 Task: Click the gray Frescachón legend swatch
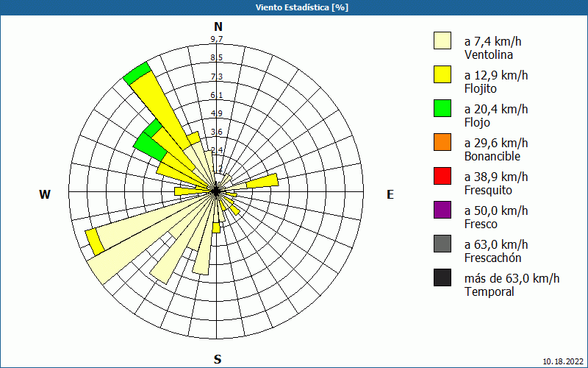[x=442, y=244]
